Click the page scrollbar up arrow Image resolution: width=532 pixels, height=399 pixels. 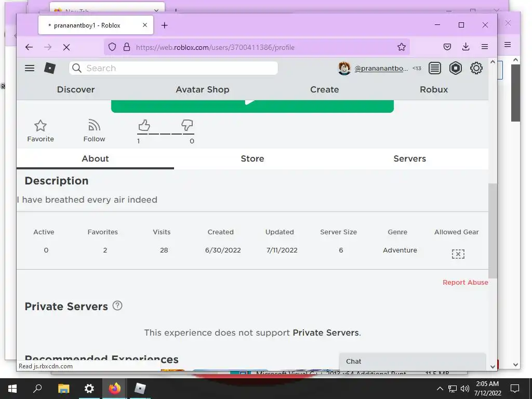tap(493, 62)
